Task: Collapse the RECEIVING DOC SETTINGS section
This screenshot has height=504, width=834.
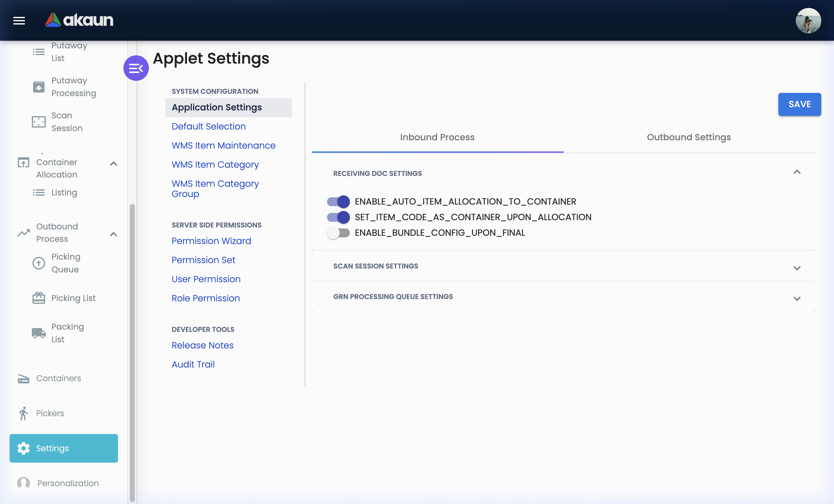Action: point(797,172)
